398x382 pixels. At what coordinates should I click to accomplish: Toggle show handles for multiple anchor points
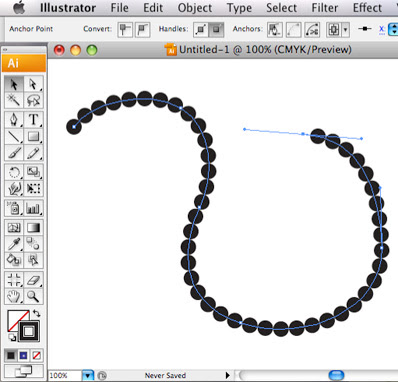point(200,30)
